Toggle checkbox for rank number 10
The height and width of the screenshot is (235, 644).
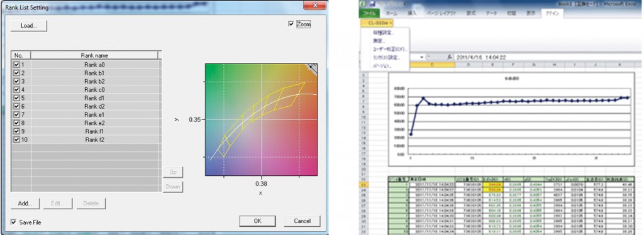point(16,139)
